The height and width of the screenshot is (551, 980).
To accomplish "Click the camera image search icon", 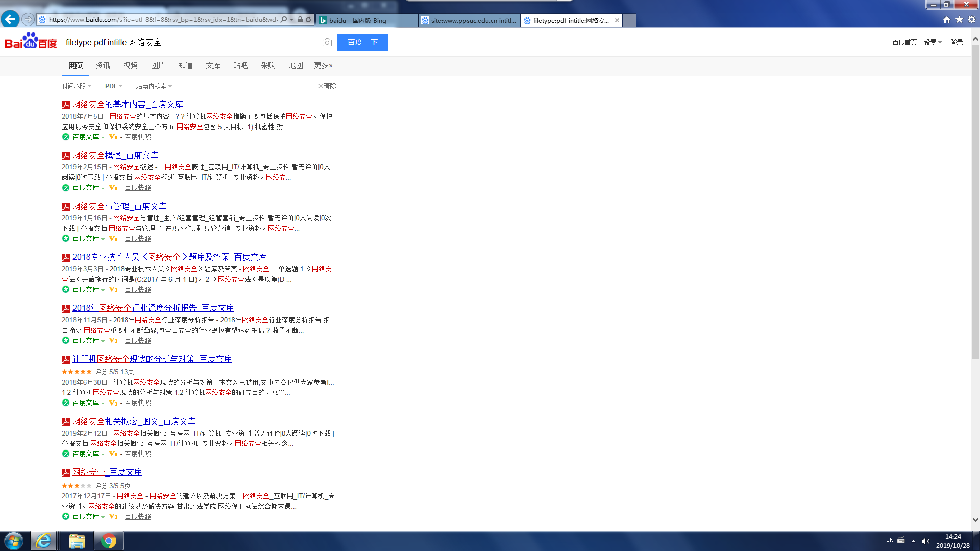I will 327,42.
